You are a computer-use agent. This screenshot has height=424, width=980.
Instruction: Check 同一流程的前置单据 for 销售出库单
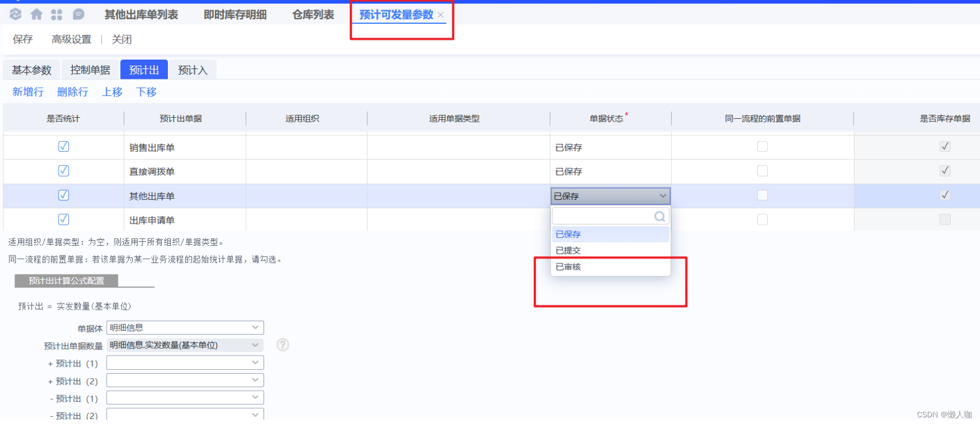(762, 146)
